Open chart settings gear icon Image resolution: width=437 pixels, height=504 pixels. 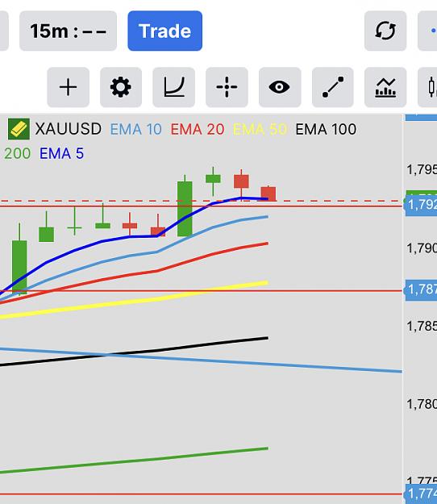pyautogui.click(x=121, y=87)
